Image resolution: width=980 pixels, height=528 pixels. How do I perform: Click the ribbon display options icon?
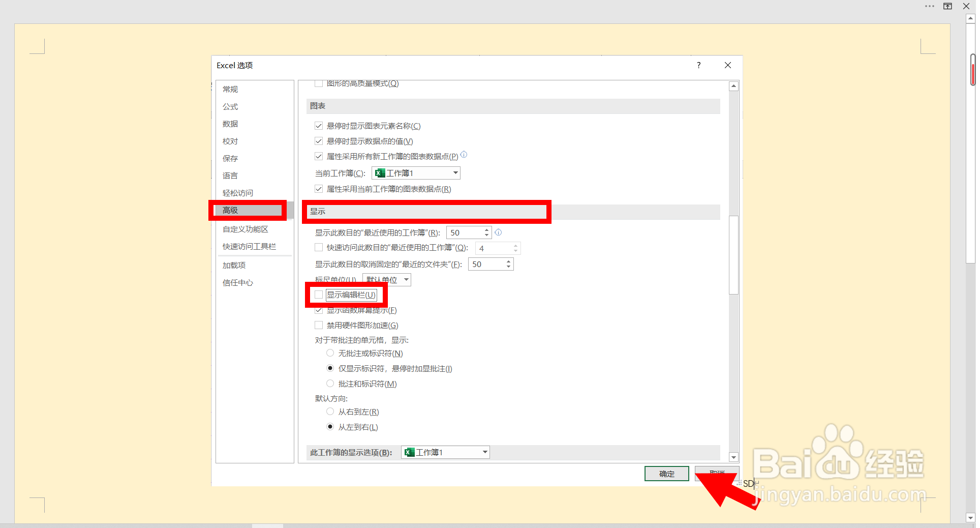pyautogui.click(x=948, y=6)
